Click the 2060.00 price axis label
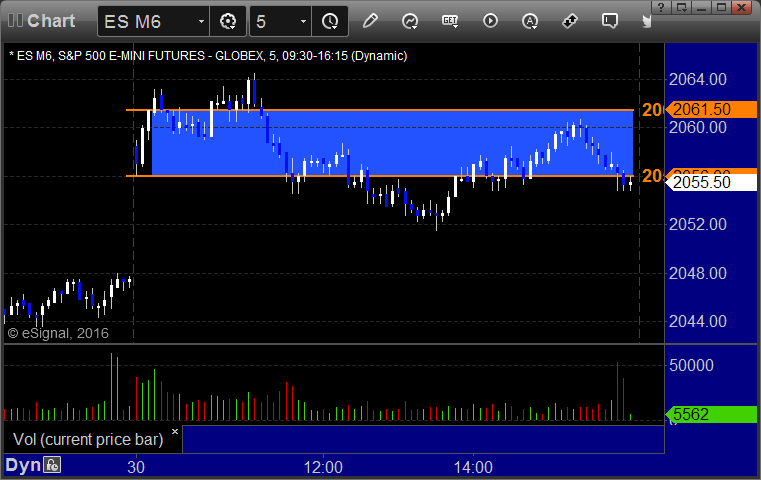 [x=697, y=128]
